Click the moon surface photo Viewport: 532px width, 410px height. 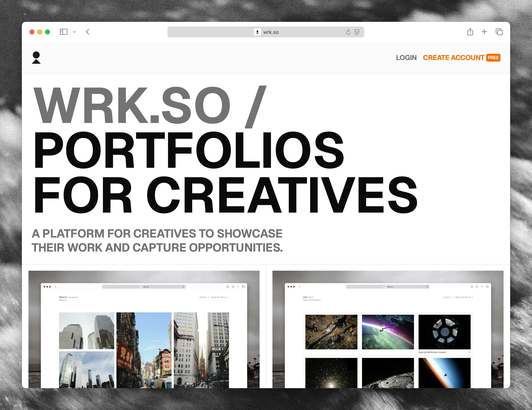point(388,373)
